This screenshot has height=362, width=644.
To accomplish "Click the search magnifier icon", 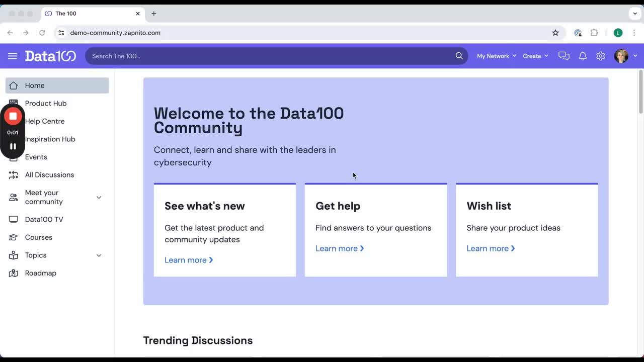I will pos(459,56).
